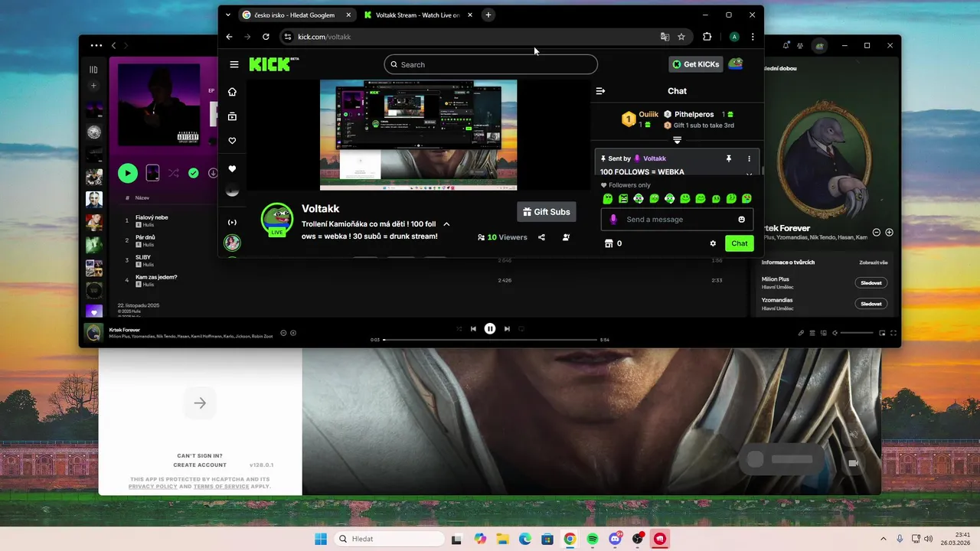Click CREATE ACCOUNT link in background app
980x551 pixels.
coord(200,465)
